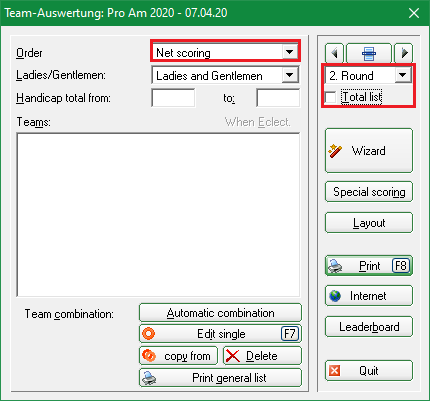Click the previous arrow navigation icon

click(334, 53)
